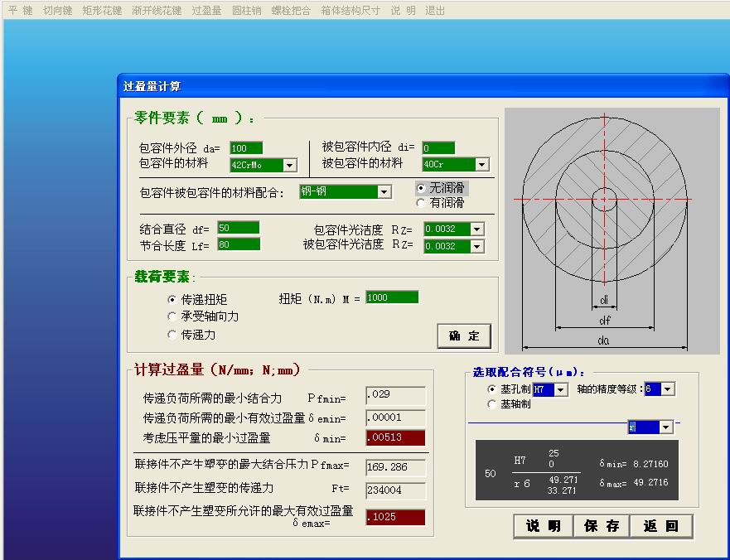Image resolution: width=730 pixels, height=560 pixels.
Task: Open the 渐开线花键 menu
Action: pyautogui.click(x=157, y=10)
